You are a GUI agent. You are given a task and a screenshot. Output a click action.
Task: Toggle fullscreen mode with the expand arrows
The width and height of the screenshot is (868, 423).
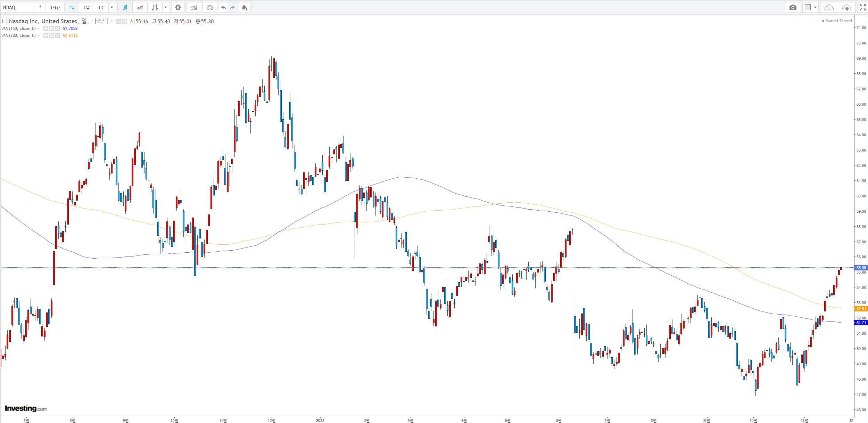point(862,7)
